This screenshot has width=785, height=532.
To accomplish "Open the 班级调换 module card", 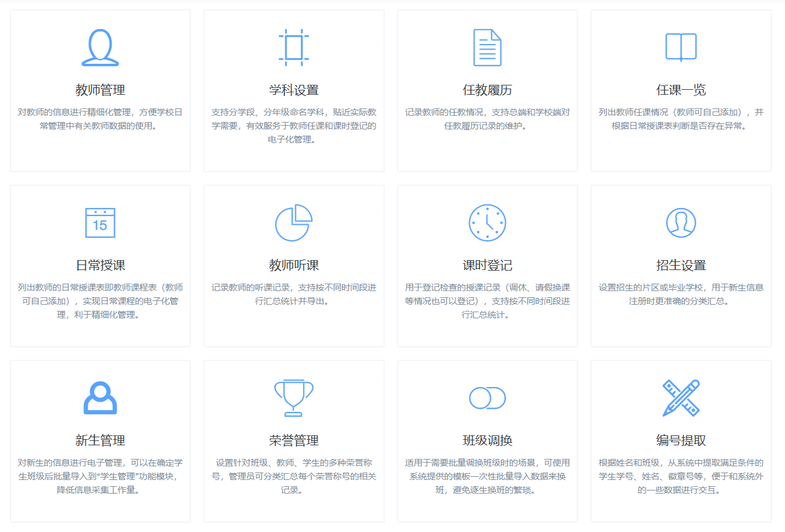I will pos(487,442).
